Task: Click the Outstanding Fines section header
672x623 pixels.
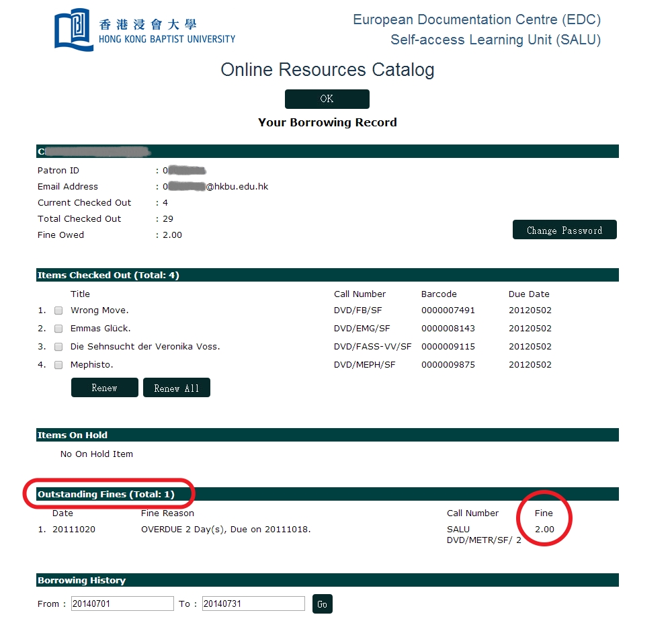Action: pyautogui.click(x=106, y=495)
